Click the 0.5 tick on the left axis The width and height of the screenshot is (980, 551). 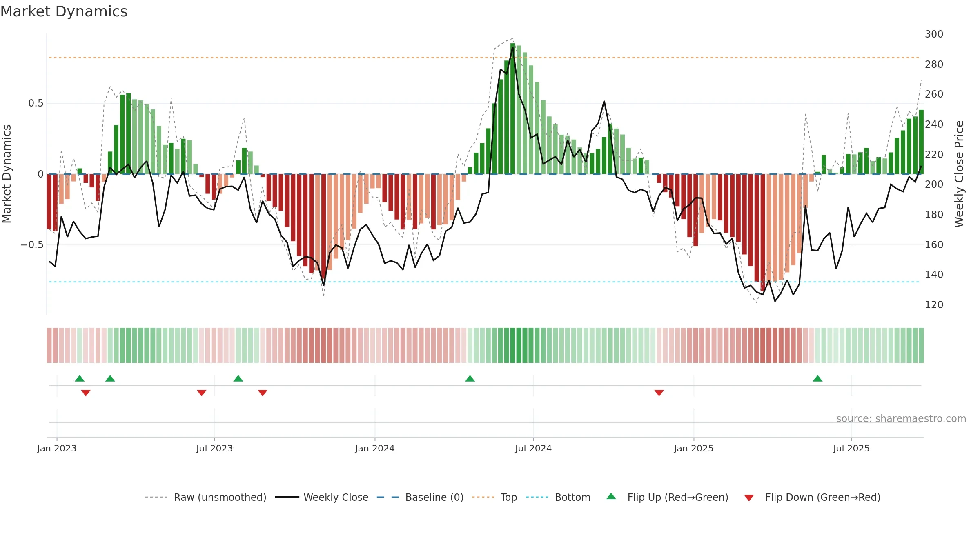click(36, 103)
